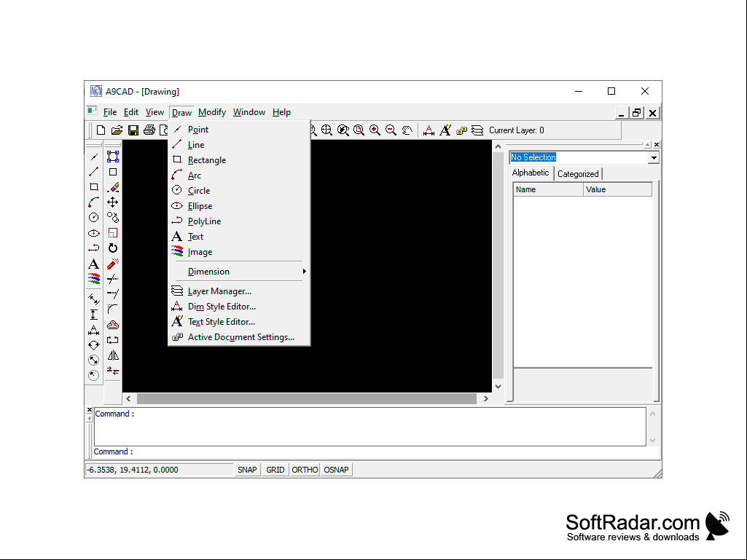
Task: Open the Edit menu
Action: pyautogui.click(x=131, y=112)
